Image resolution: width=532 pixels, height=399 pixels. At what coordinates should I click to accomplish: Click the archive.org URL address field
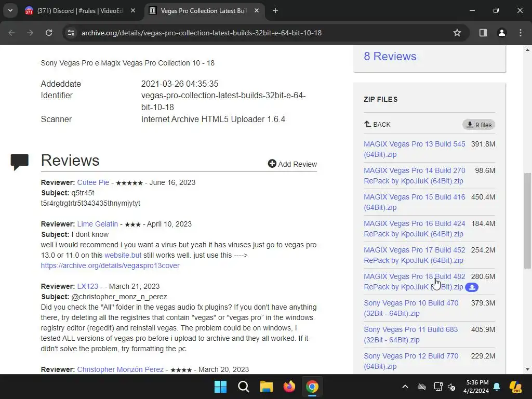(201, 33)
